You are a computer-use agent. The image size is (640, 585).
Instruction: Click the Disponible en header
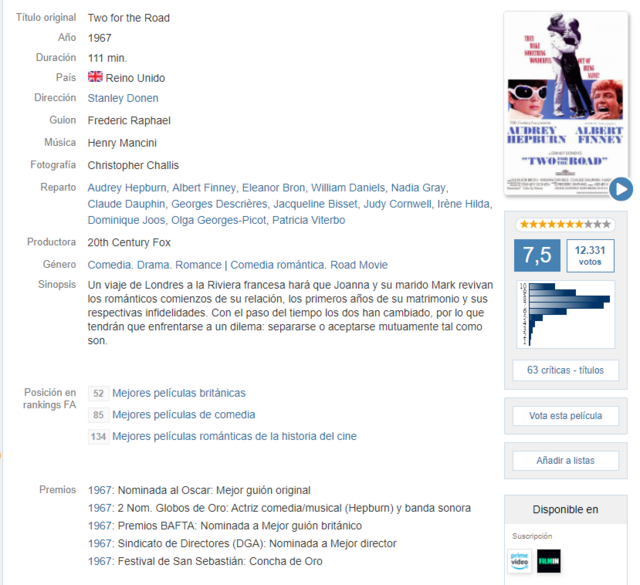pos(565,509)
